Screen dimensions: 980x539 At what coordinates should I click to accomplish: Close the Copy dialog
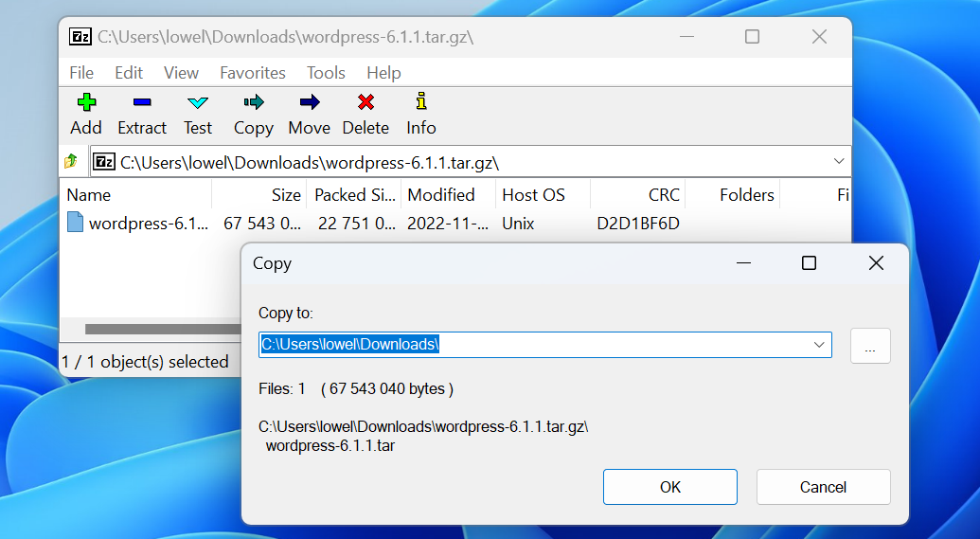click(876, 263)
